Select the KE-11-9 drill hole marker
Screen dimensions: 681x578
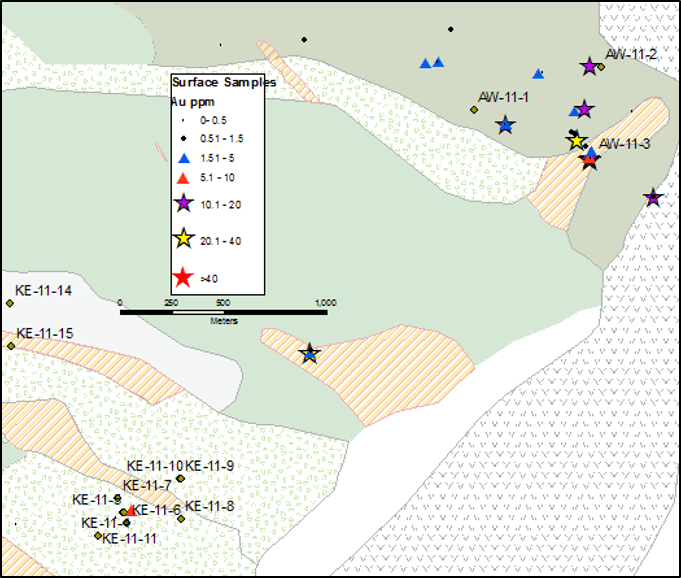[x=180, y=479]
